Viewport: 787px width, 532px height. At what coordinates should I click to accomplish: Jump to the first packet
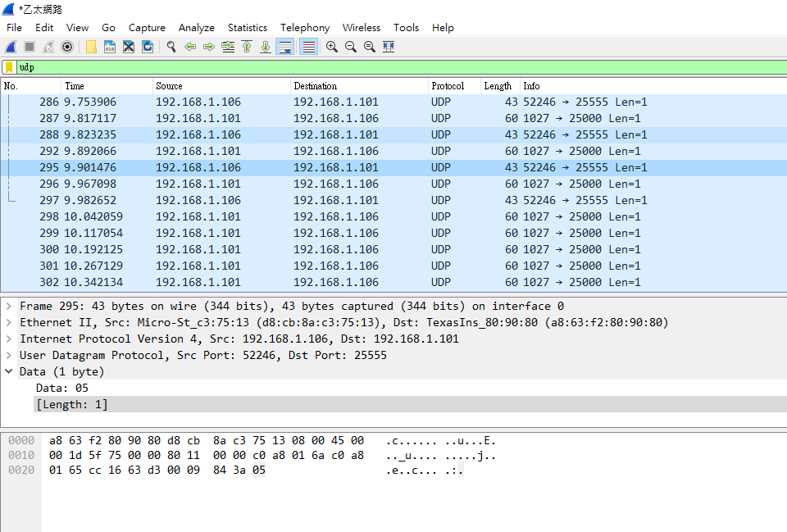click(247, 47)
